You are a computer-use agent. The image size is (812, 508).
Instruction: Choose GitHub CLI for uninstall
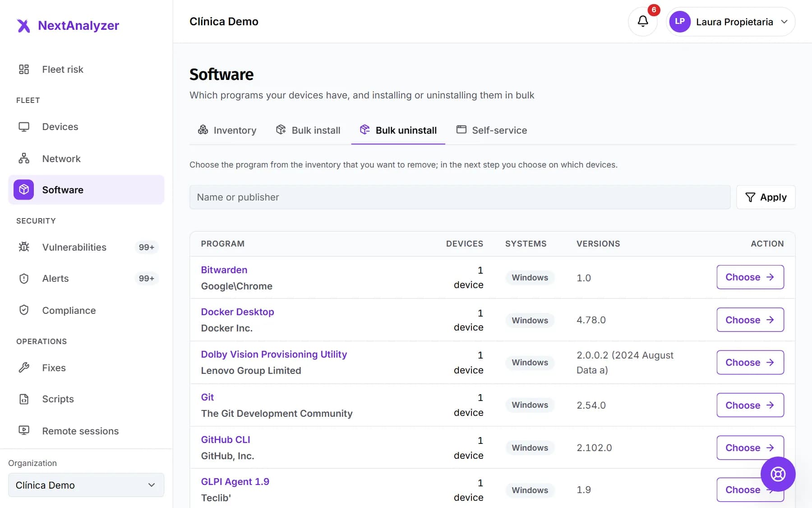coord(750,447)
